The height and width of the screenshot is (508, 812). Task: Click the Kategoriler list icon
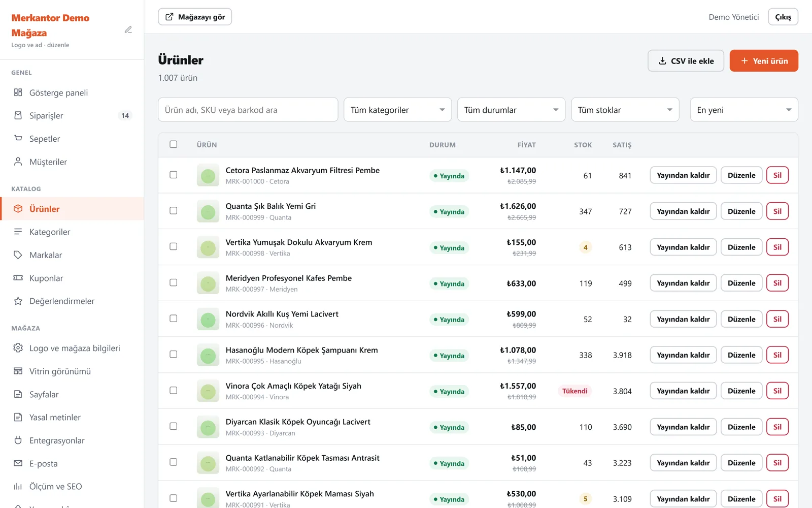pyautogui.click(x=18, y=232)
